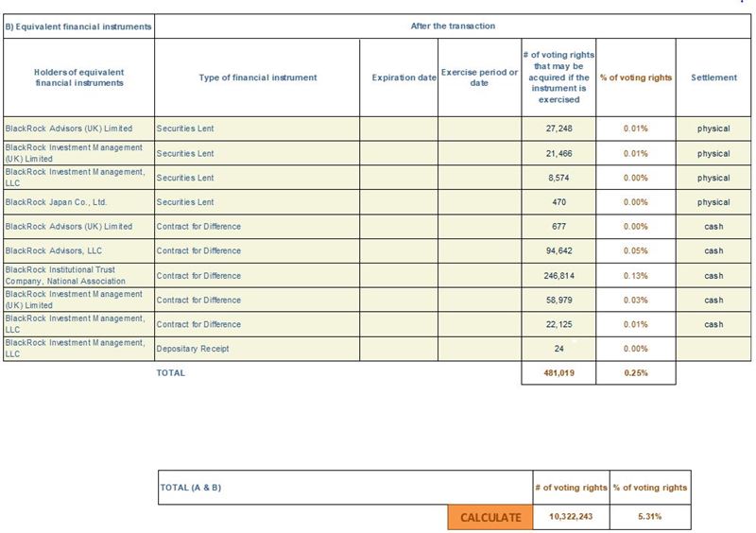
Task: Click the 'TOTAL (A & B)' label
Action: point(191,488)
